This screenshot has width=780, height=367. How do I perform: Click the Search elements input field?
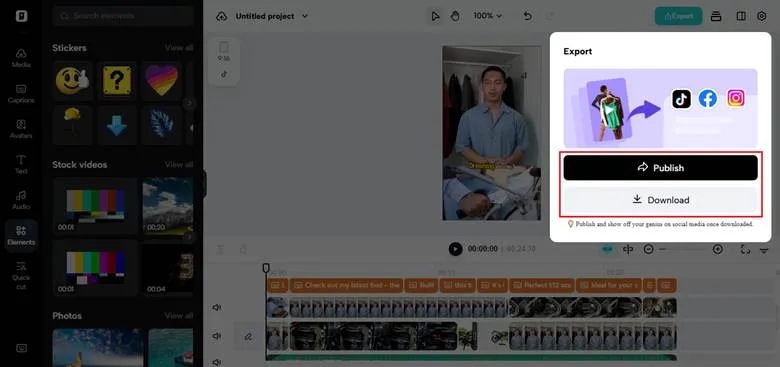click(123, 16)
